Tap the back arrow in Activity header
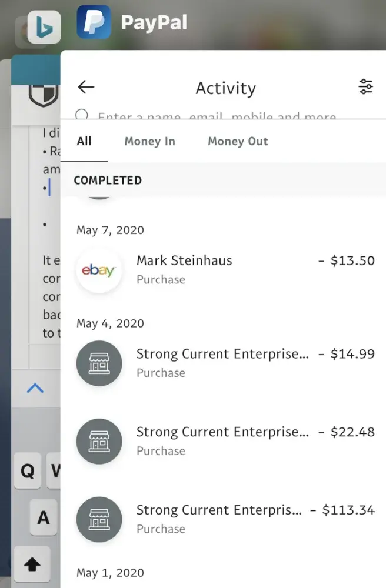 (x=86, y=88)
